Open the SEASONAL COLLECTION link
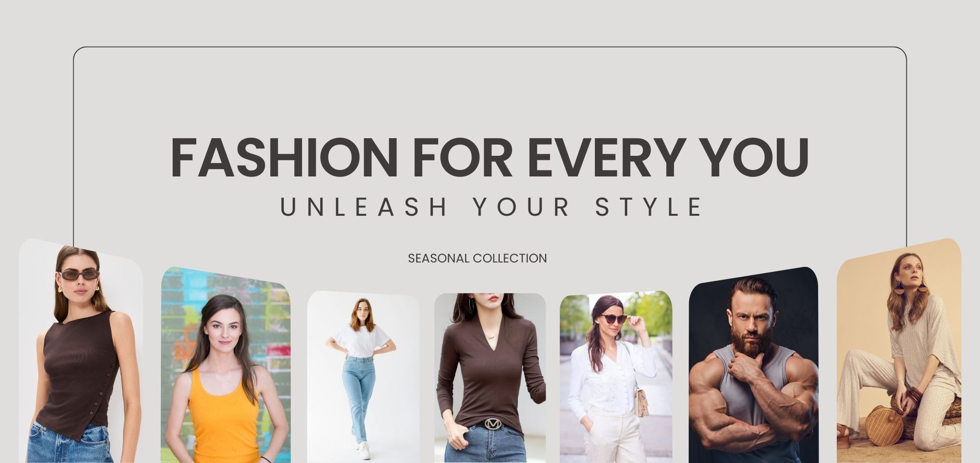Viewport: 980px width, 463px height. (x=477, y=258)
